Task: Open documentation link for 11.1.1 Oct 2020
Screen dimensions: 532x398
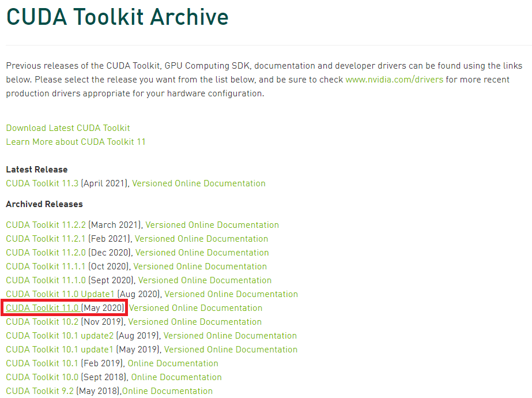Action: 200,266
